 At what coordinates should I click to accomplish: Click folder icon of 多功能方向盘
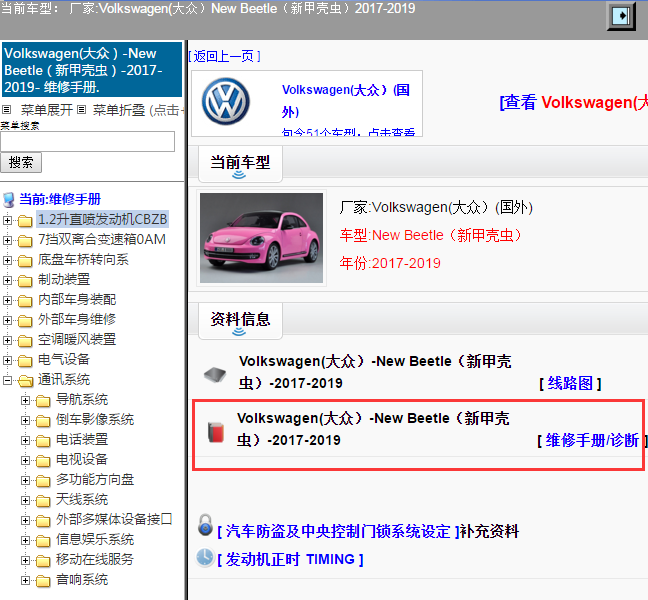coord(43,481)
